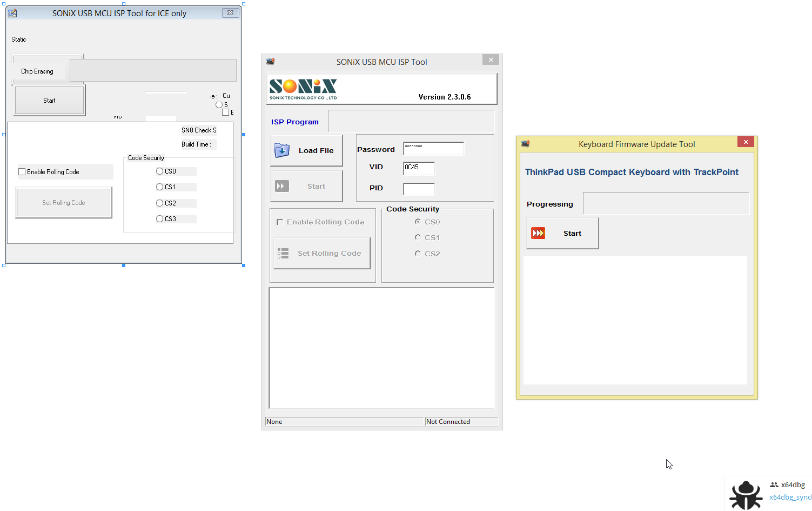Click the Load File folder icon
Screen dimensions: 812x511
point(281,150)
